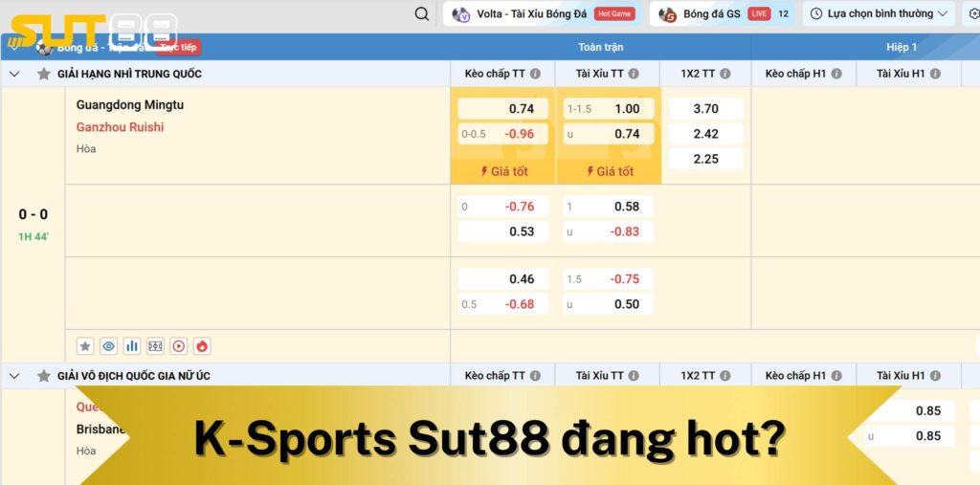The height and width of the screenshot is (485, 980).
Task: Play live stream video icon
Action: coord(179,346)
